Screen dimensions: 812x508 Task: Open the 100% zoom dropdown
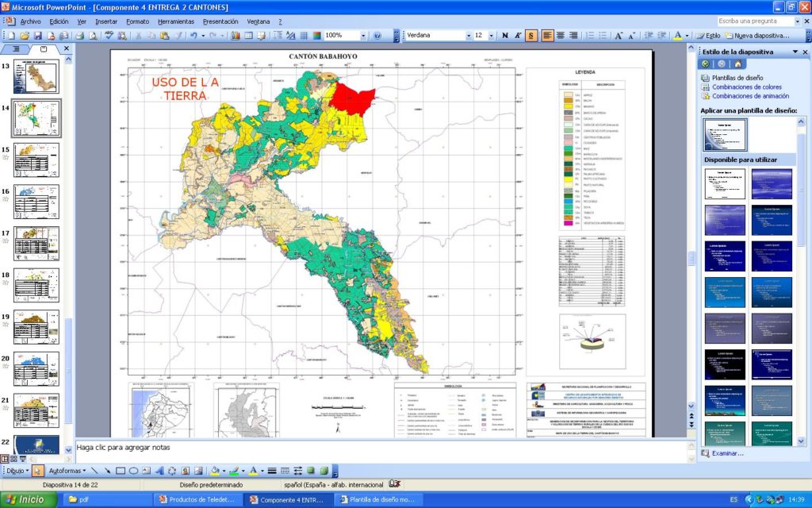coord(364,36)
